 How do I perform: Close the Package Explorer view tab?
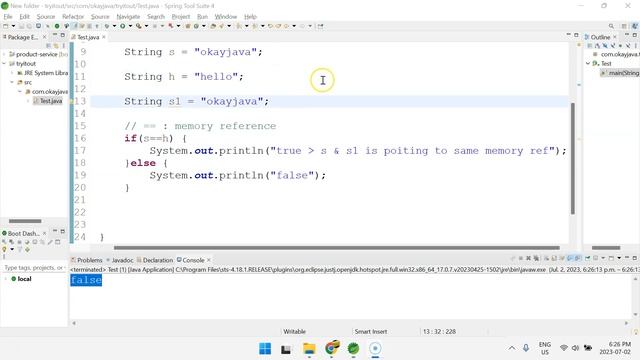[44, 37]
